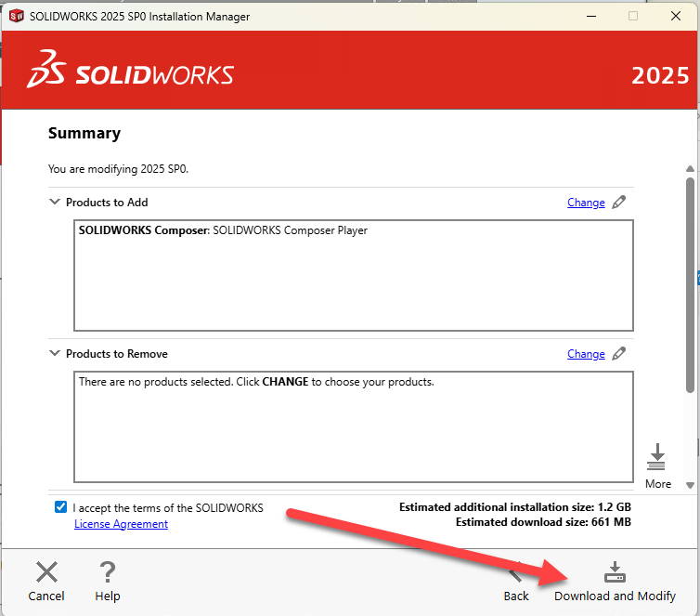
Task: Click the SOLIDWORKS logo in red banner
Action: (130, 70)
